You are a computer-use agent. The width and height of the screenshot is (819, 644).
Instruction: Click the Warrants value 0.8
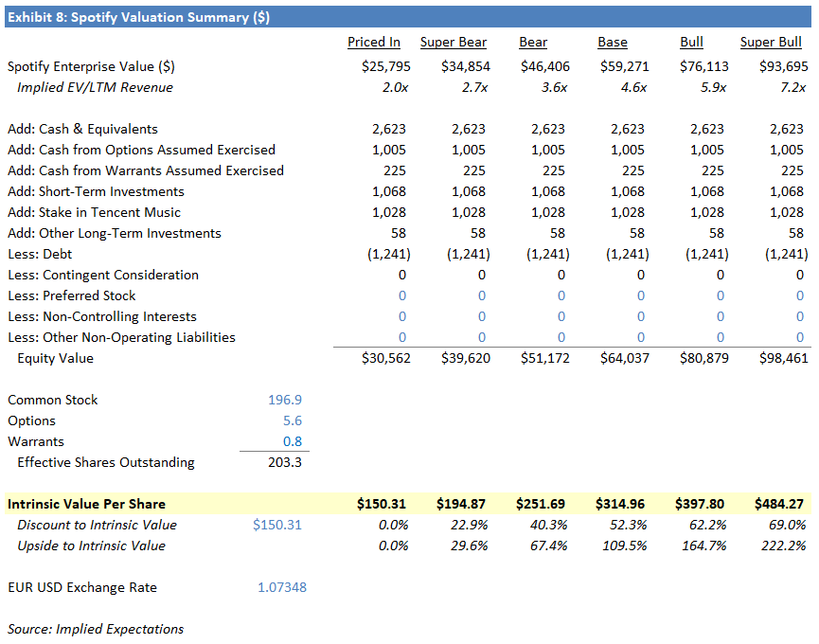(x=293, y=442)
